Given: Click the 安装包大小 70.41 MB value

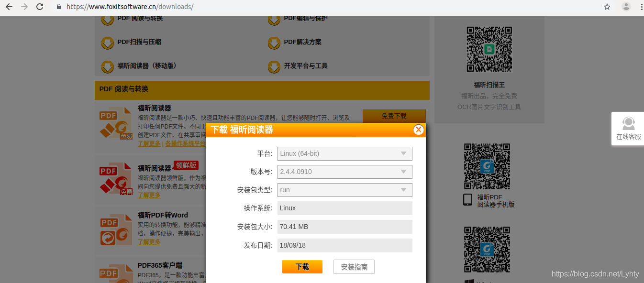Looking at the screenshot, I should [344, 227].
